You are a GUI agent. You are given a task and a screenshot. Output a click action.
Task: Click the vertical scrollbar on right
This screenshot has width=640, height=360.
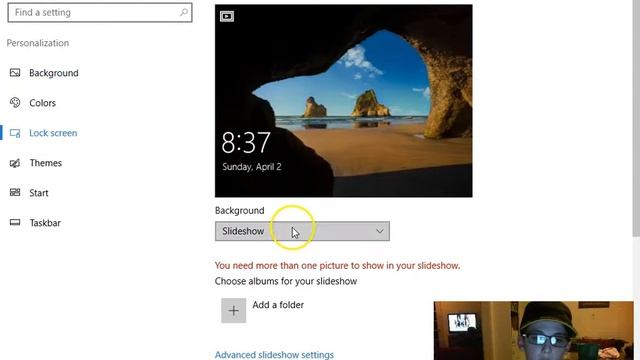click(636, 118)
